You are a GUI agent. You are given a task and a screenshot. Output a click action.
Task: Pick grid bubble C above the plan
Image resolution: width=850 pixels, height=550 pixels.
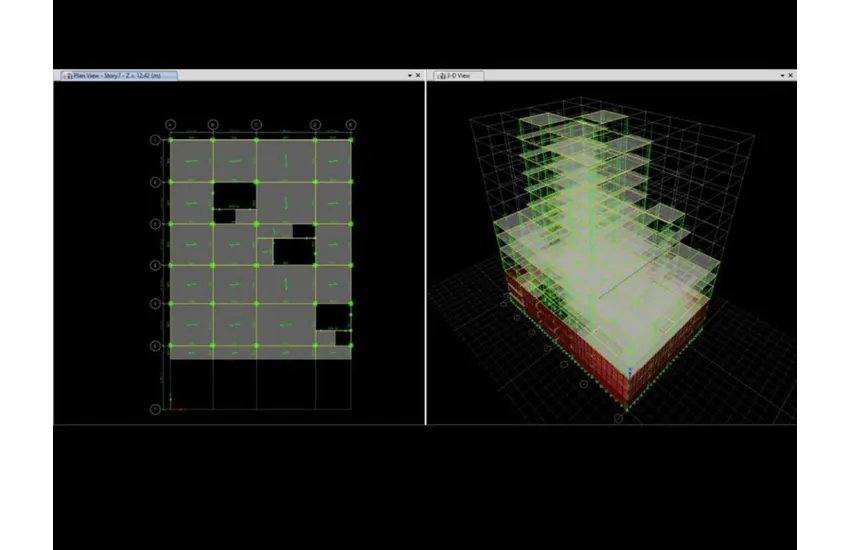[x=256, y=124]
